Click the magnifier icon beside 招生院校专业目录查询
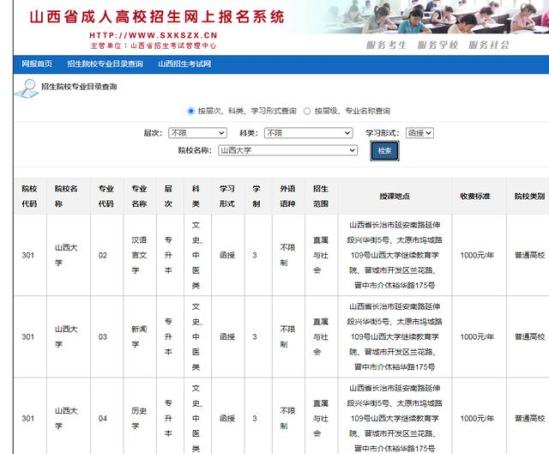The width and height of the screenshot is (549, 454). [x=27, y=88]
